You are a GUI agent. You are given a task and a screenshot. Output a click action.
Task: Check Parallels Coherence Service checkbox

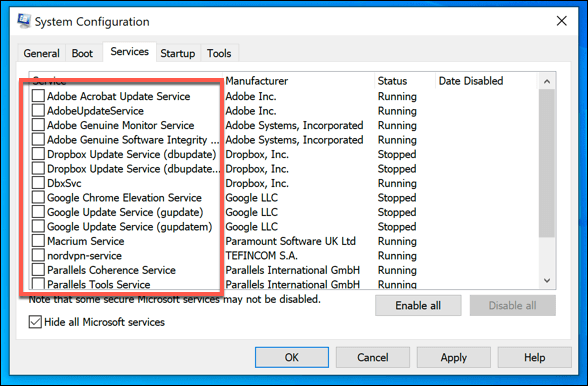38,270
